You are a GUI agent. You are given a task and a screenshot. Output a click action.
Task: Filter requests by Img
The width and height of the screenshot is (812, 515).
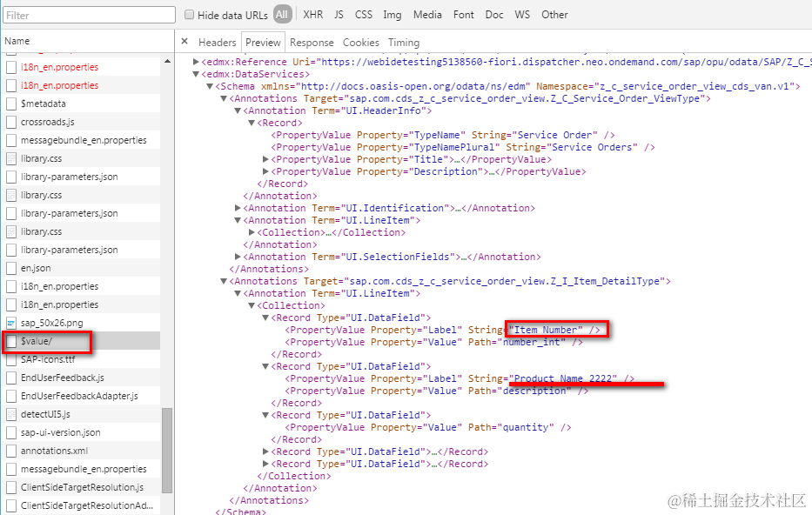[x=392, y=15]
